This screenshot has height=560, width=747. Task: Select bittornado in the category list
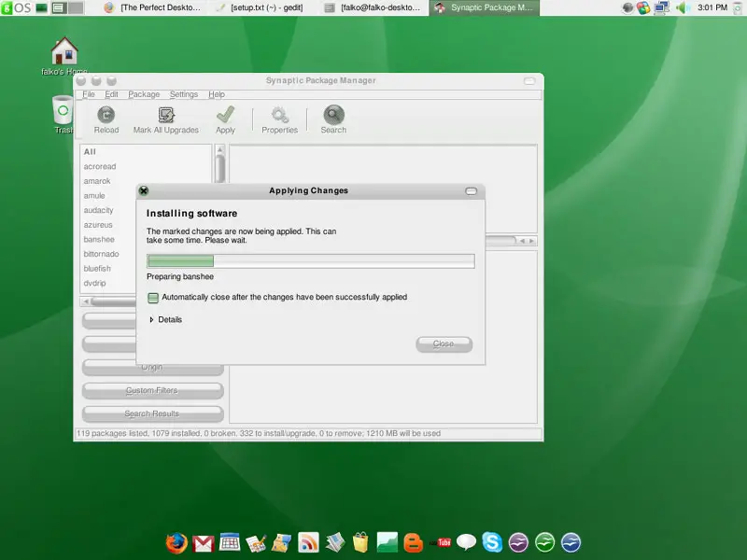101,254
